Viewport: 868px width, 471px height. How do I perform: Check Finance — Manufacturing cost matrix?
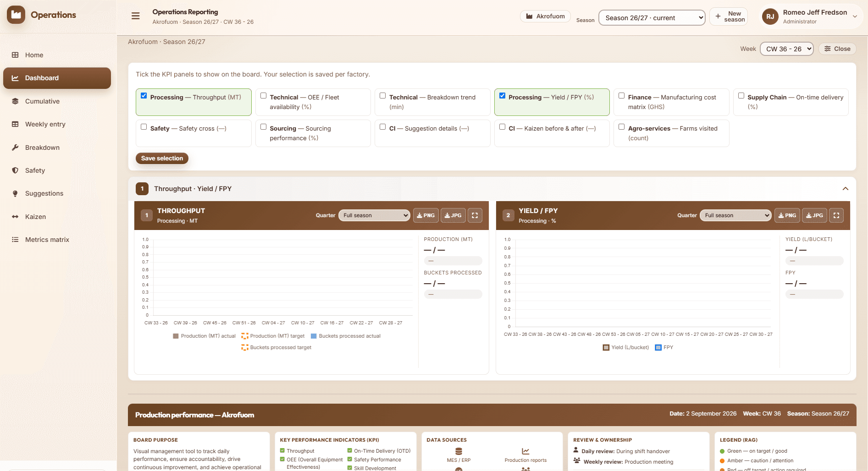[622, 96]
